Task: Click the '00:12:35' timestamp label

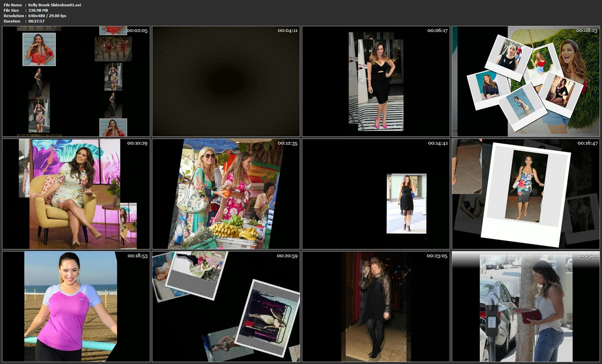Action: coord(287,143)
